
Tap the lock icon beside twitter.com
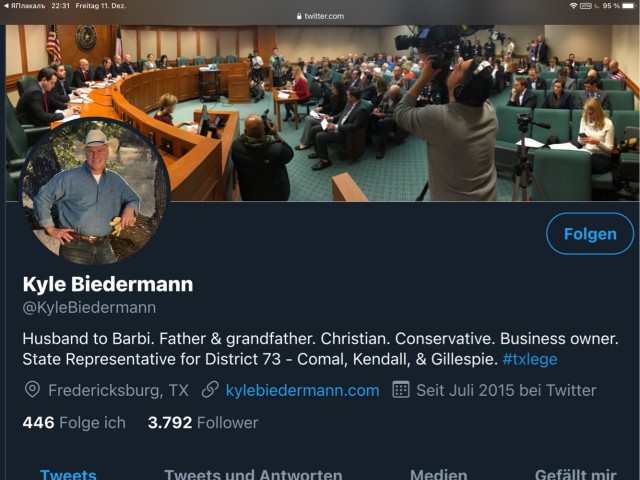coord(297,17)
